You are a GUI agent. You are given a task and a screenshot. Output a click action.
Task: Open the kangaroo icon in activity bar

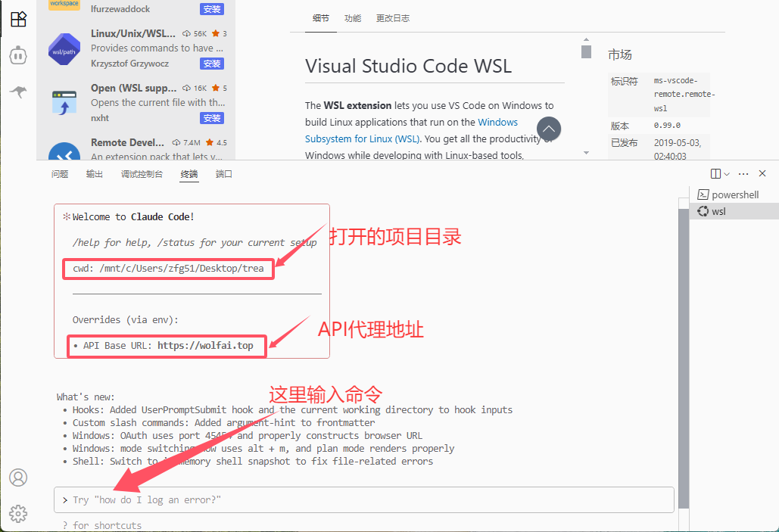click(18, 92)
